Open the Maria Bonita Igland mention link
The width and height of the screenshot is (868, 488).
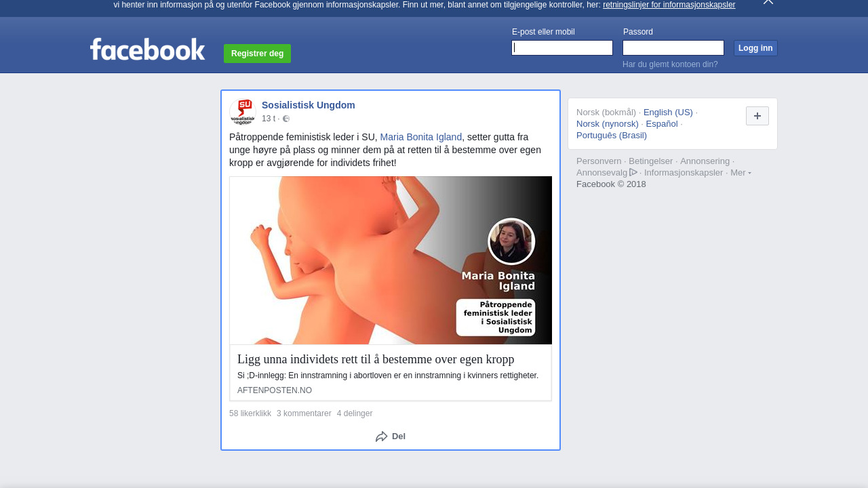click(x=421, y=137)
